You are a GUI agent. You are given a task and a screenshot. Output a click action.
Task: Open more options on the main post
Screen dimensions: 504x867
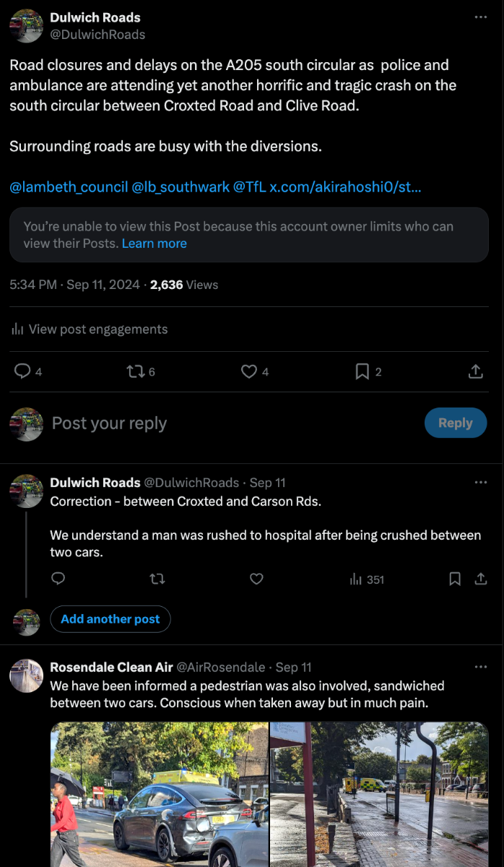point(481,17)
